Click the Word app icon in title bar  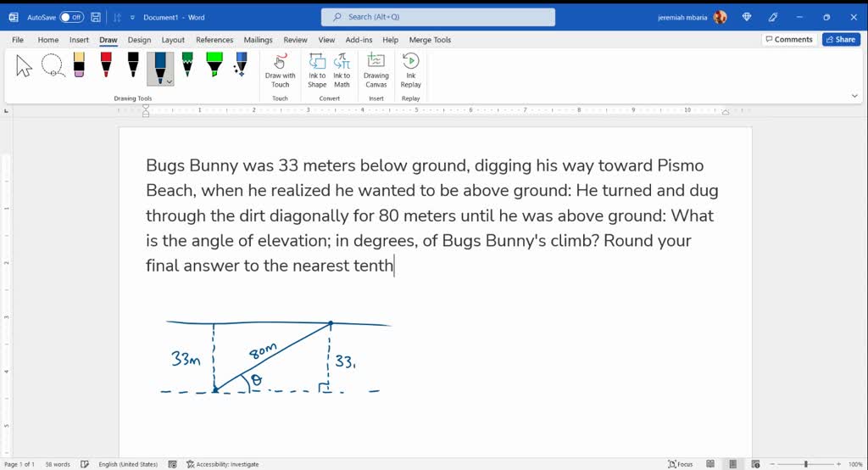[x=14, y=17]
